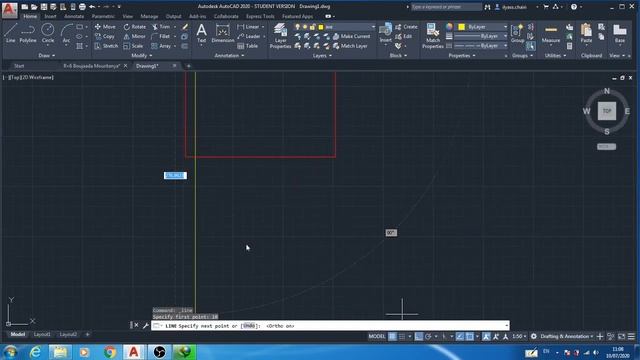Click the Dimension tool
The image size is (640, 360).
tap(223, 33)
